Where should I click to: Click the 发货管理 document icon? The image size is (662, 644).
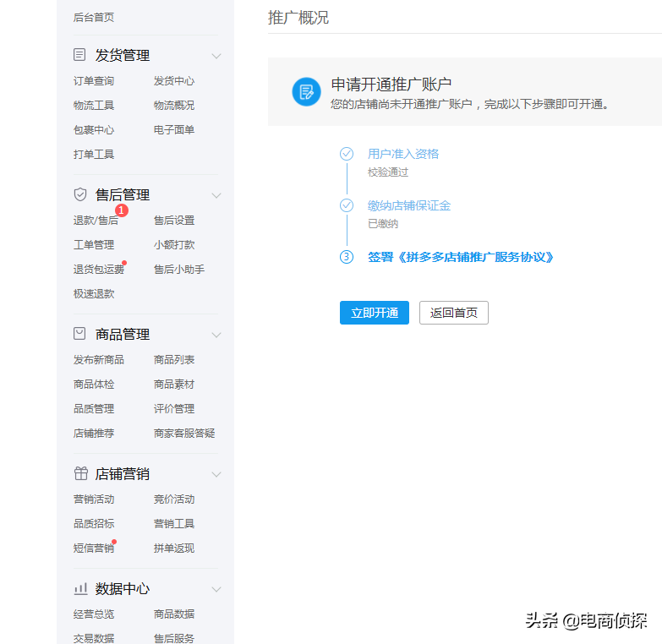pos(80,55)
